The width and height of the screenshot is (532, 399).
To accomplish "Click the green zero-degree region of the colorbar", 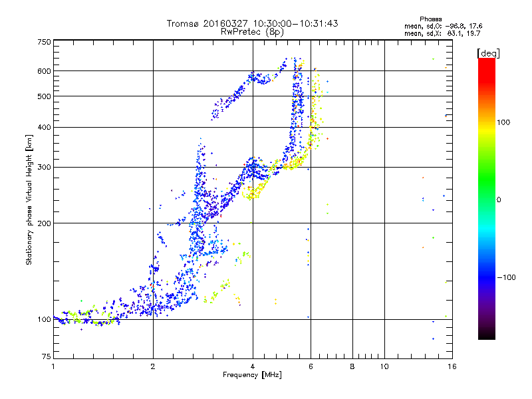I will coord(487,199).
